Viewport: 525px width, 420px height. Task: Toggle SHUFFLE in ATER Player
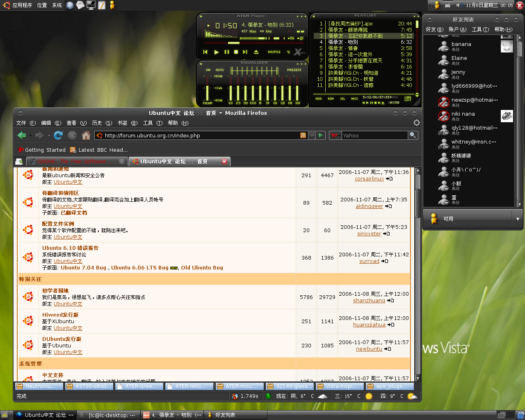pos(274,52)
